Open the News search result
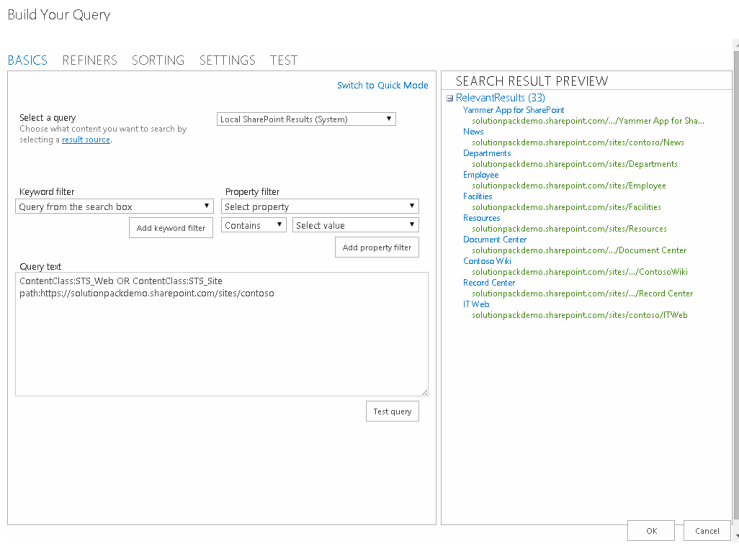Viewport: 739px width, 546px height. (473, 132)
